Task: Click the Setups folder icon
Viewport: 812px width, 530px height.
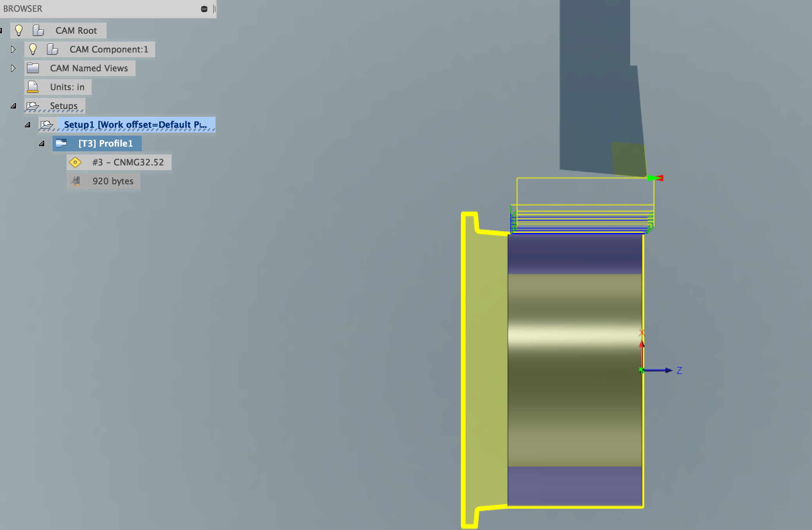Action: [x=33, y=105]
